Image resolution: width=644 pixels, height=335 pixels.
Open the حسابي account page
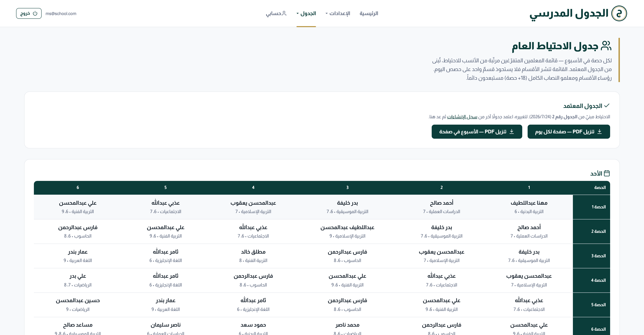pos(276,13)
